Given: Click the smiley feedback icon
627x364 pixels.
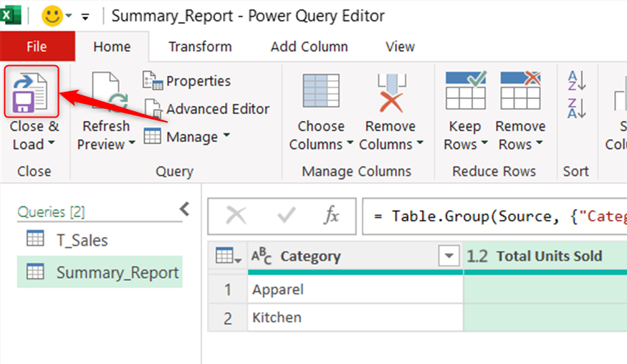Looking at the screenshot, I should [x=52, y=16].
